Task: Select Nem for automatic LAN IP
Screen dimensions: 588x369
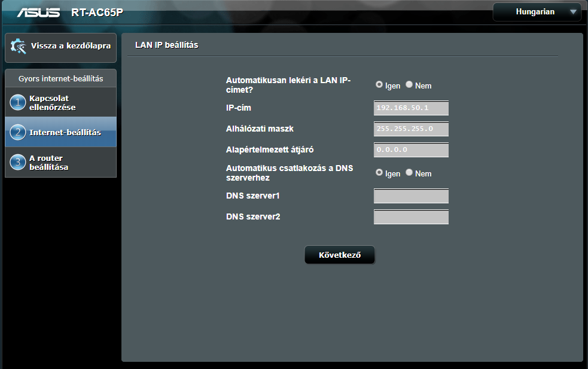Action: (x=409, y=85)
